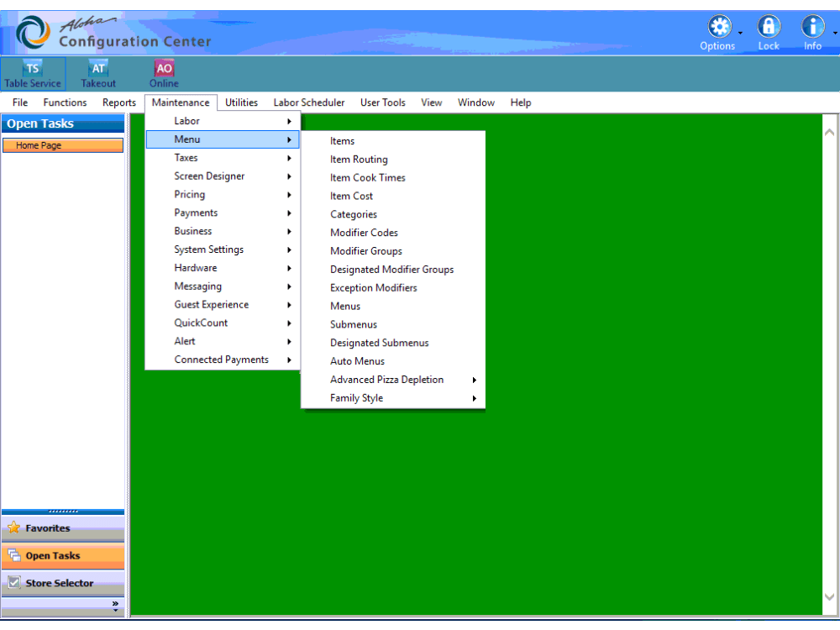Open the User Tools menu

[x=382, y=102]
